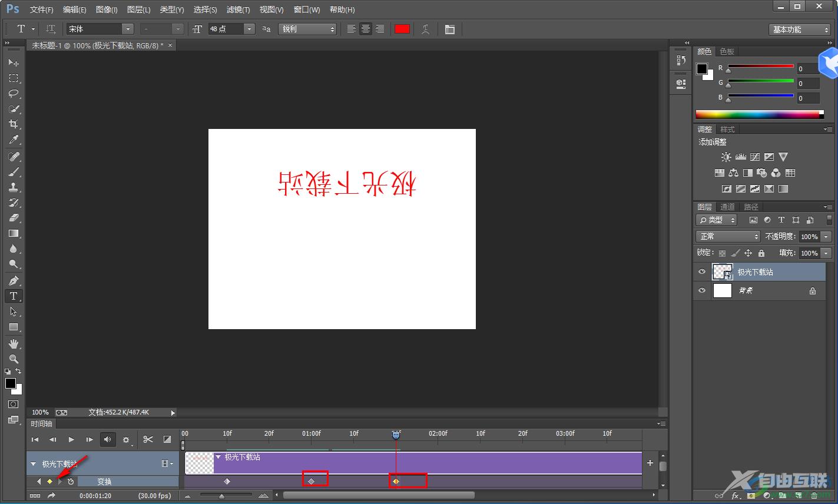Toggle text orientation icon
The image size is (838, 504).
tap(51, 29)
